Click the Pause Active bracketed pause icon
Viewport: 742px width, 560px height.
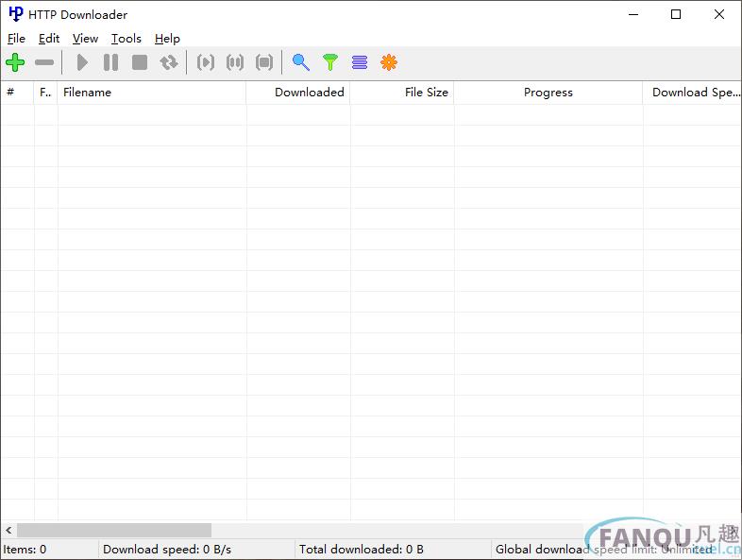[x=235, y=62]
